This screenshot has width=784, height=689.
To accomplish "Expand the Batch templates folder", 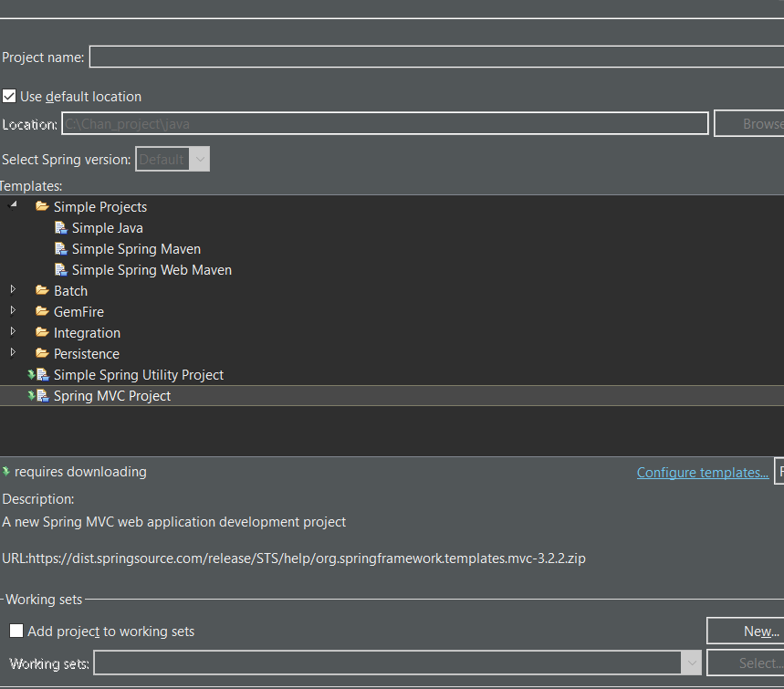I will (x=13, y=289).
